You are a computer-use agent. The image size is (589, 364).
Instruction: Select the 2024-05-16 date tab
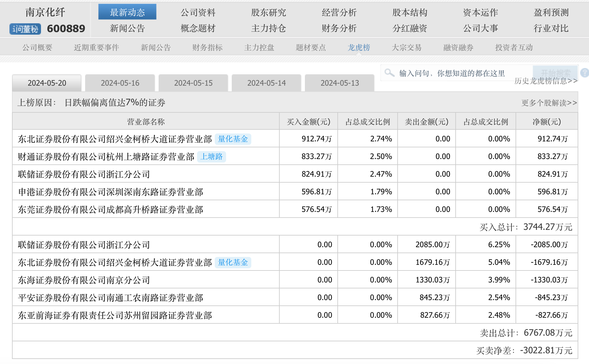pos(120,83)
